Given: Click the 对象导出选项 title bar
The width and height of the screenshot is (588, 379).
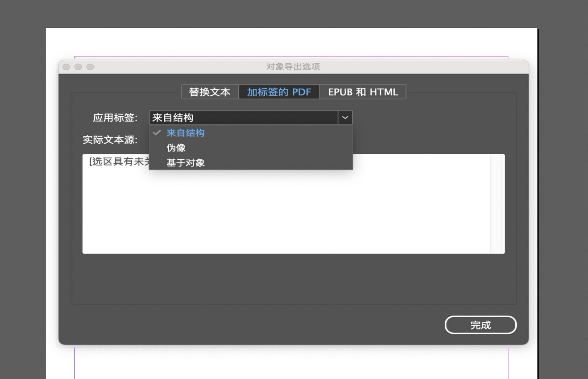Looking at the screenshot, I should (293, 67).
